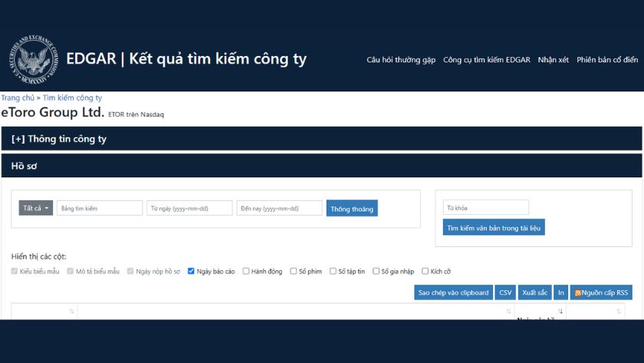Switch to Phiên bản cổ điển
Image resolution: width=644 pixels, height=363 pixels.
(607, 60)
